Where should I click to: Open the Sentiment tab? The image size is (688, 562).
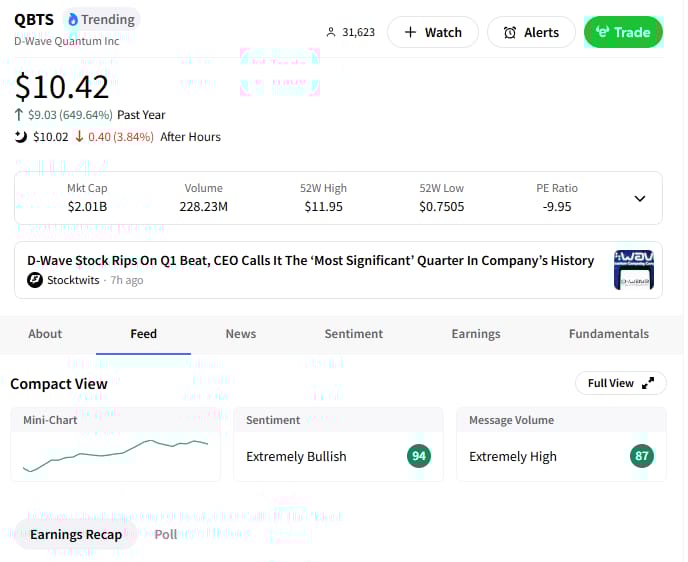(354, 334)
